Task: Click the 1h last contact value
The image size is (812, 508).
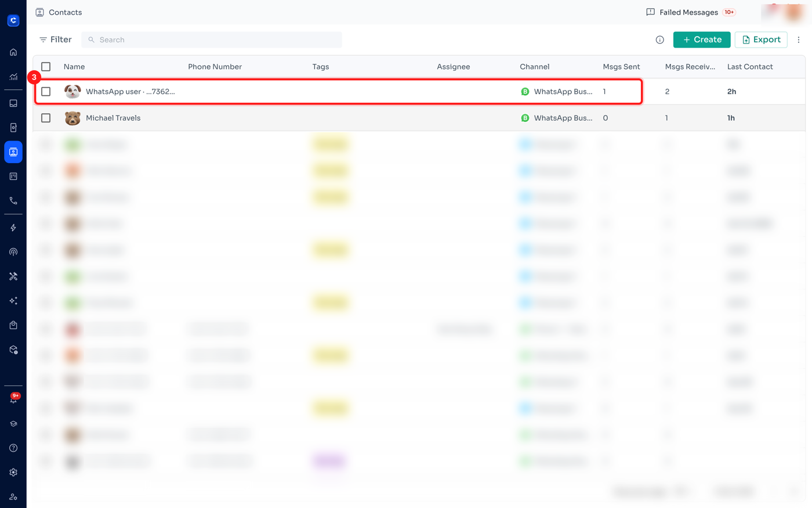Action: click(731, 118)
